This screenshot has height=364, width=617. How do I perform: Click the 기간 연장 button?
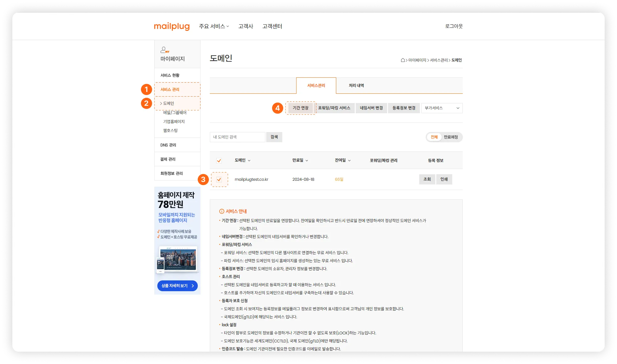click(x=300, y=108)
